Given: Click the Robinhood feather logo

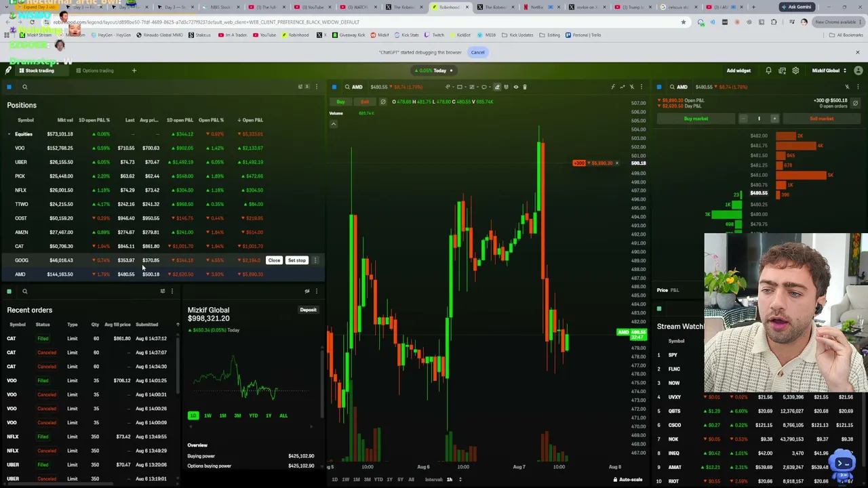Looking at the screenshot, I should click(x=8, y=70).
